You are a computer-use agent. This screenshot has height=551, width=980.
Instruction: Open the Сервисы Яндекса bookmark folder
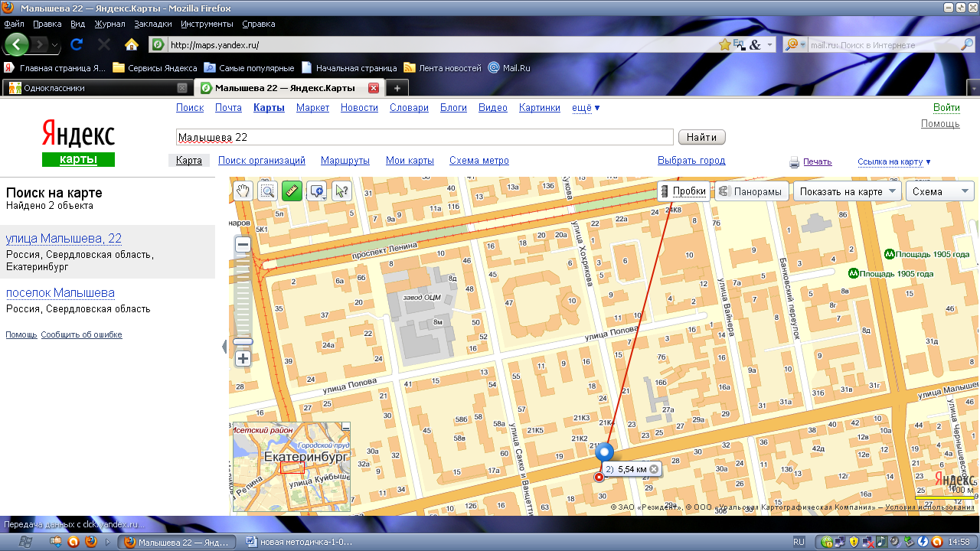coord(155,67)
